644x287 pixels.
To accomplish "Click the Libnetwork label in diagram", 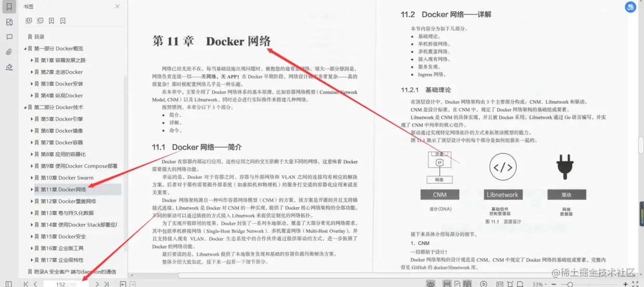I will (502, 195).
